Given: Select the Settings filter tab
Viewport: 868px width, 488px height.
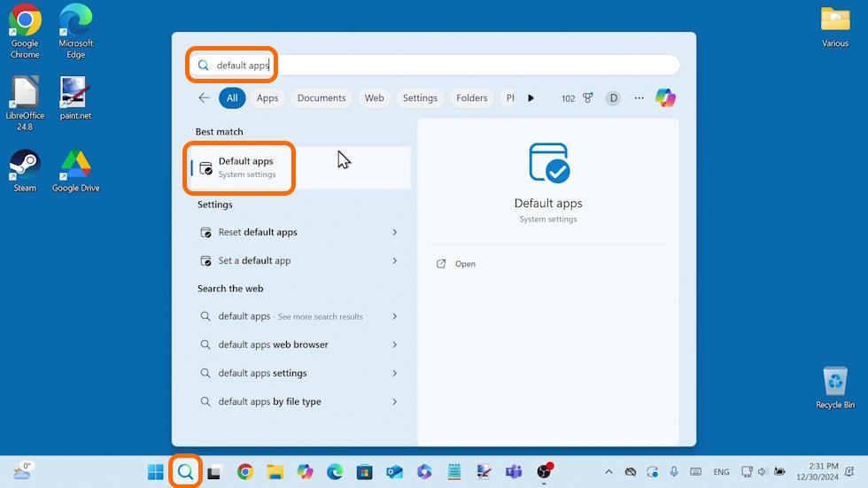Looking at the screenshot, I should pyautogui.click(x=420, y=98).
